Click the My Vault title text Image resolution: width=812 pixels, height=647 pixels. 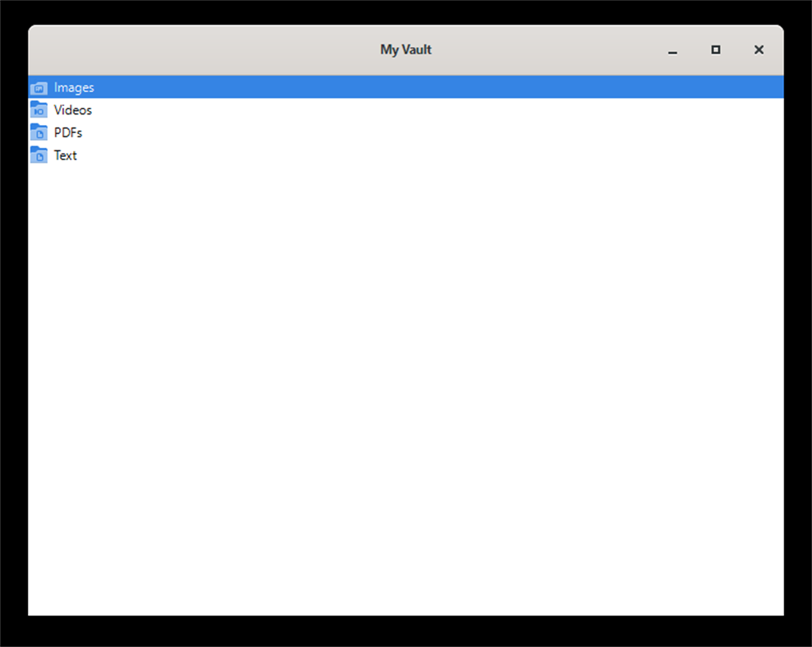click(x=405, y=49)
